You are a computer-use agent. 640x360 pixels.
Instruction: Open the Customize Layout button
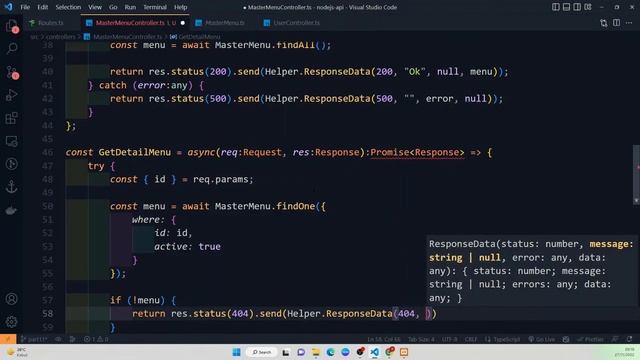[x=588, y=7]
